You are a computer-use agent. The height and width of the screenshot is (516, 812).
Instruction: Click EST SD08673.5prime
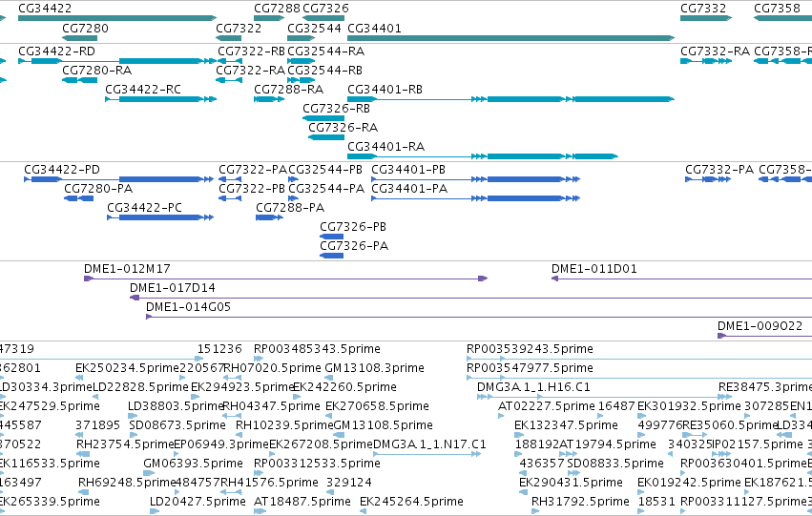coord(134,435)
